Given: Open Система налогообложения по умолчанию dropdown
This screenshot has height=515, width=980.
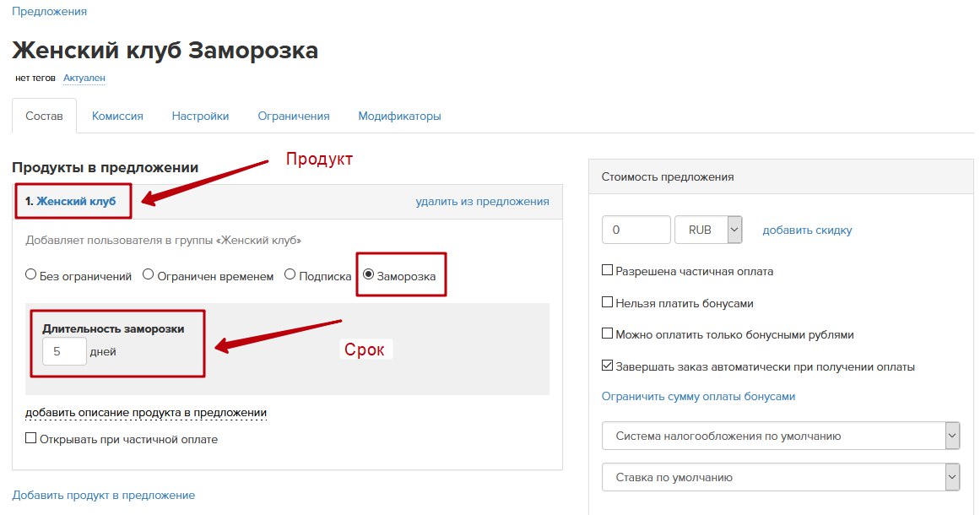Looking at the screenshot, I should click(x=781, y=436).
